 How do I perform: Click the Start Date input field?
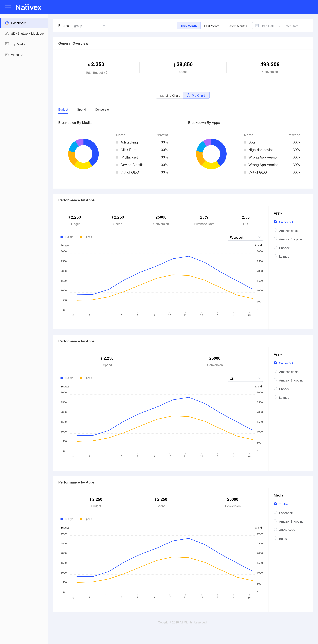point(268,26)
